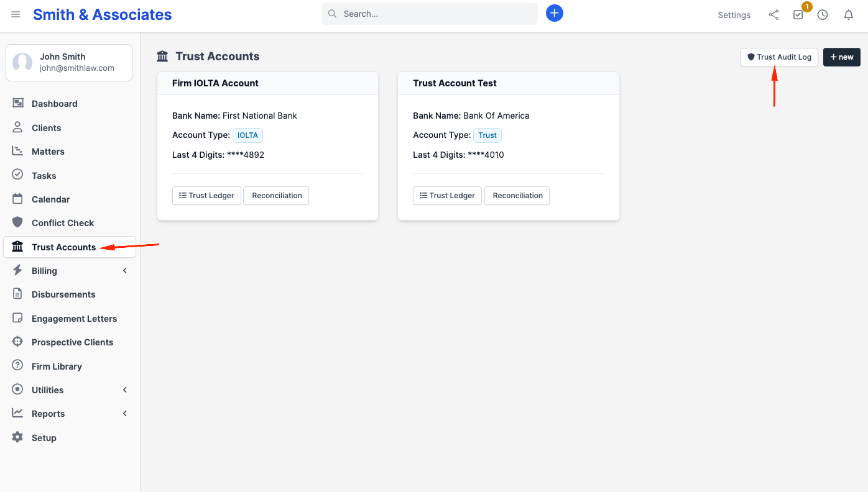This screenshot has height=492, width=868.
Task: Expand the Reports submenu chevron
Action: pos(125,414)
